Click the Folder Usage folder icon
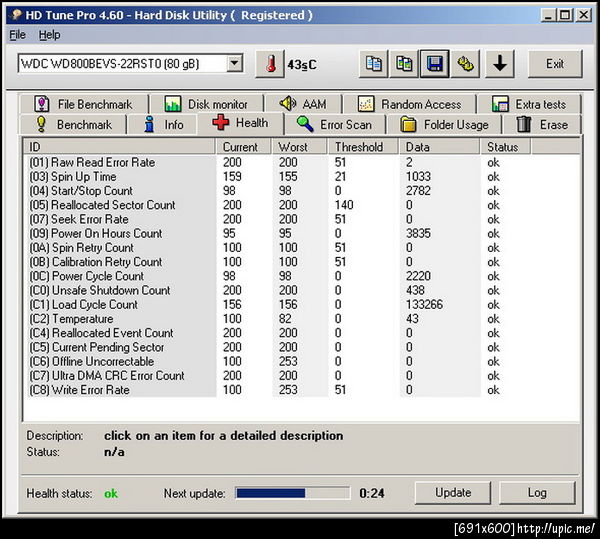Screen dimensions: 600x539 [408, 124]
